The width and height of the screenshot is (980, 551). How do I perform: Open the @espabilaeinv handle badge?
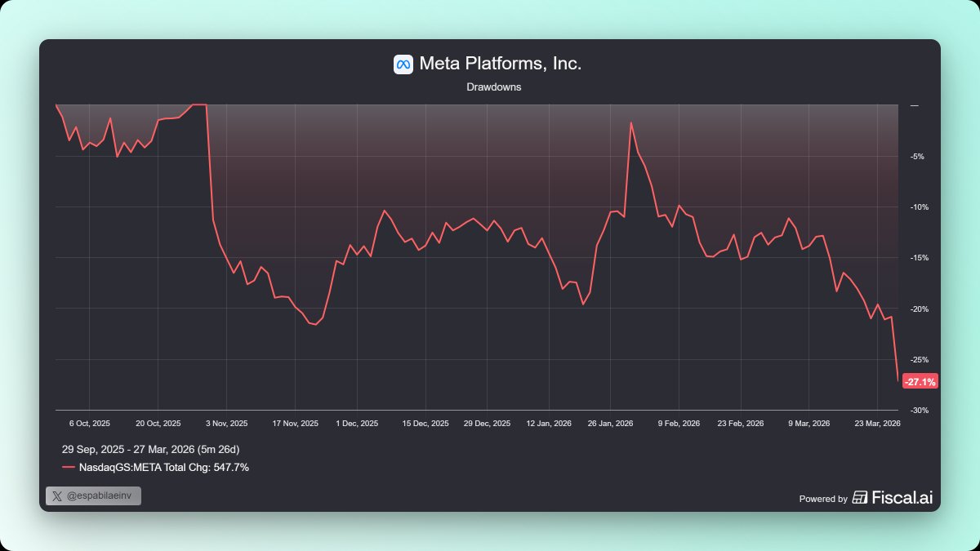point(93,495)
